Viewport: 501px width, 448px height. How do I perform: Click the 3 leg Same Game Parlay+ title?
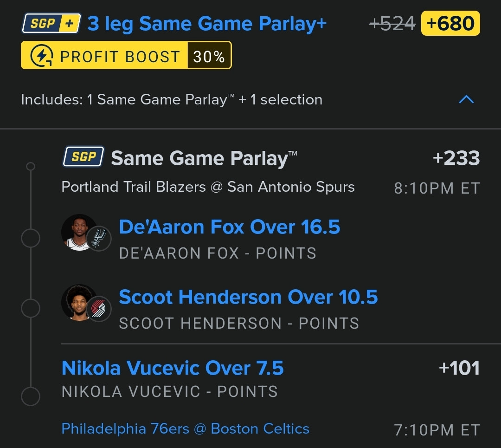[x=207, y=24]
